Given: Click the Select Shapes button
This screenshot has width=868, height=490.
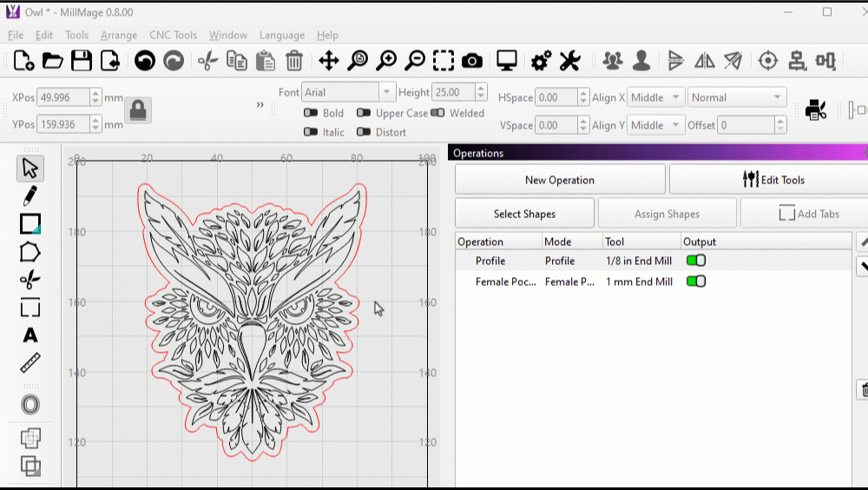Looking at the screenshot, I should tap(524, 214).
